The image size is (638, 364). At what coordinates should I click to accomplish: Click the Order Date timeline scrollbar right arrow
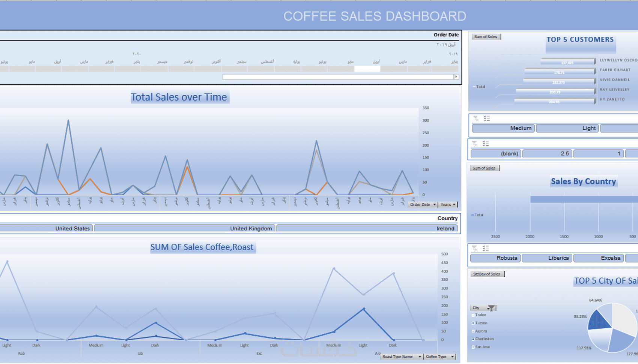pyautogui.click(x=456, y=77)
